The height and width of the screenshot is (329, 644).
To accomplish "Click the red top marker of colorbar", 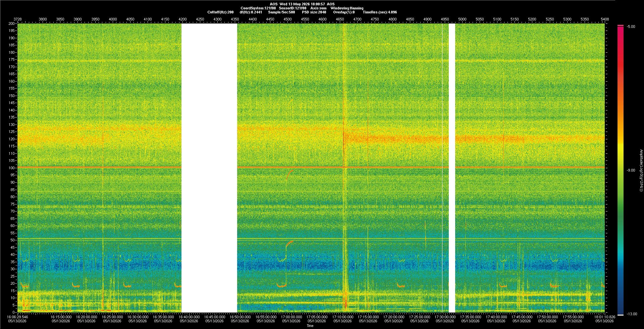I will tap(621, 26).
